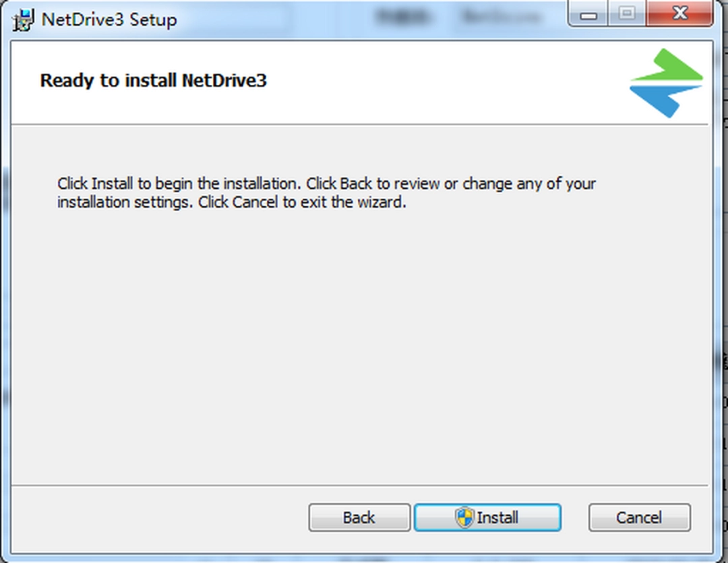This screenshot has width=728, height=563.
Task: Close the setup wizard via the X button
Action: tap(680, 13)
